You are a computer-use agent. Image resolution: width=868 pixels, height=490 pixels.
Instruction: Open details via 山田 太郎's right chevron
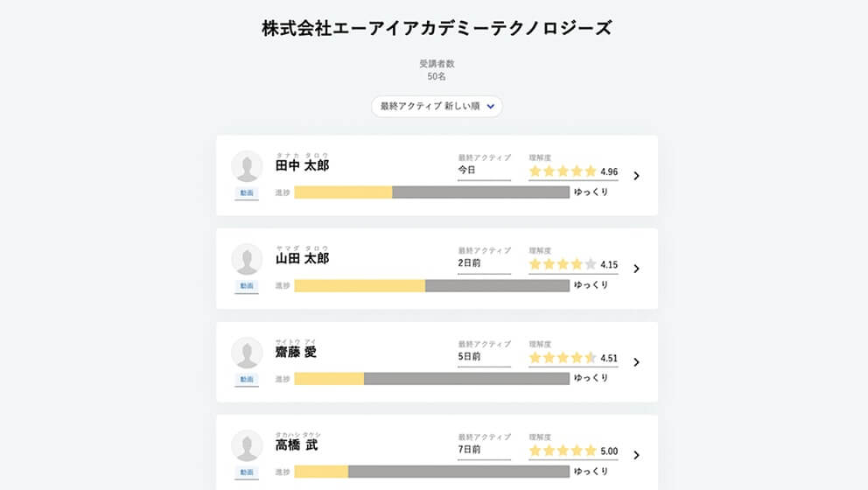pos(637,269)
